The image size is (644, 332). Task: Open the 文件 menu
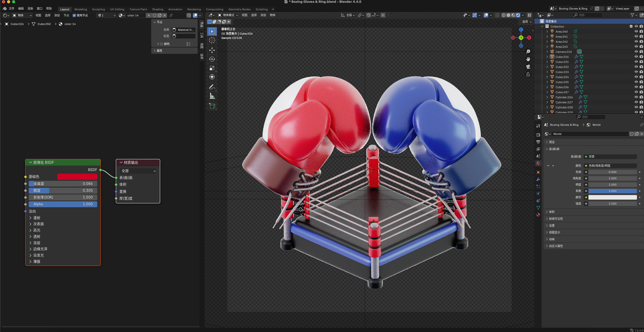(12, 9)
